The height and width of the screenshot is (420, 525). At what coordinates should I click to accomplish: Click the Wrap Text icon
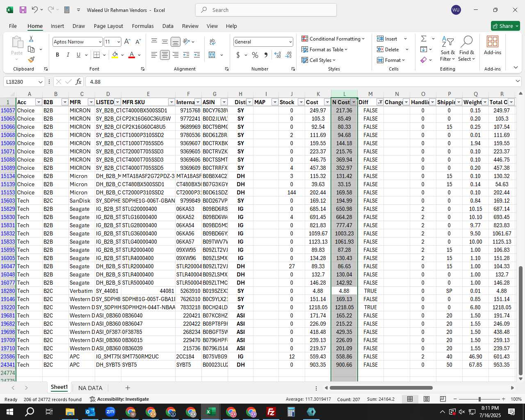(212, 42)
